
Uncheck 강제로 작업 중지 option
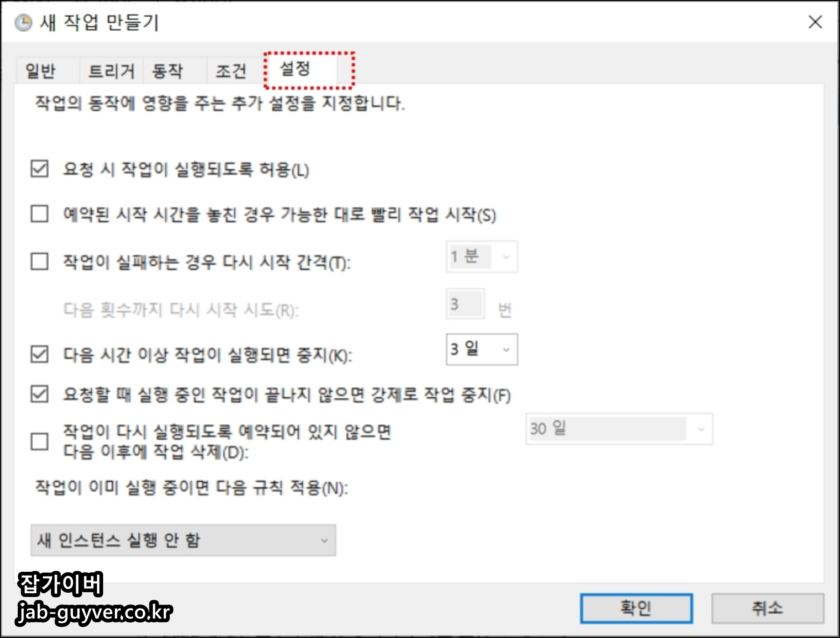click(x=40, y=394)
